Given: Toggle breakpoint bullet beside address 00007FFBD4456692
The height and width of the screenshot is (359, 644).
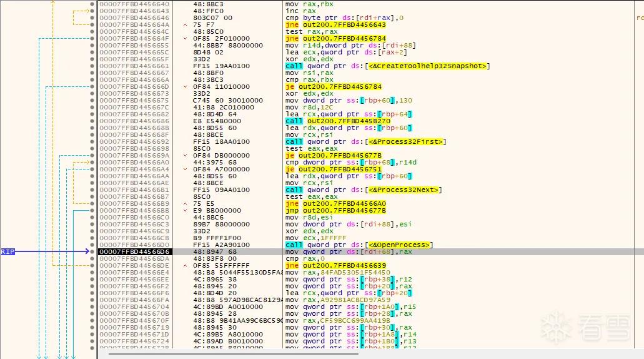Looking at the screenshot, I should (x=92, y=141).
